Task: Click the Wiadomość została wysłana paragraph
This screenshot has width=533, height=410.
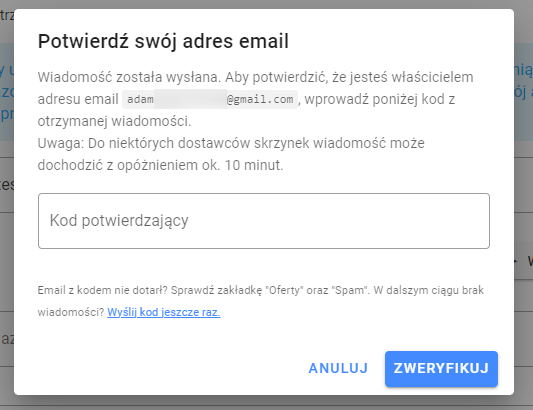Action: (255, 99)
